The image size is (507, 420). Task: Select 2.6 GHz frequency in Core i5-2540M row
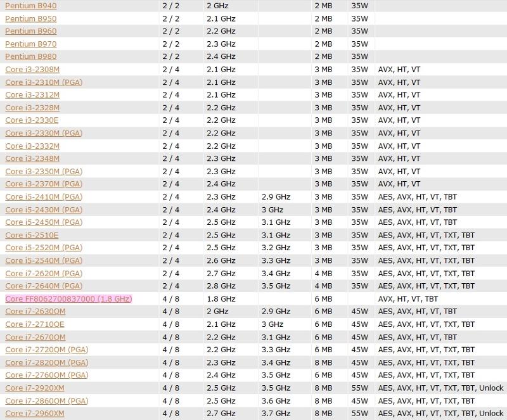tap(221, 260)
